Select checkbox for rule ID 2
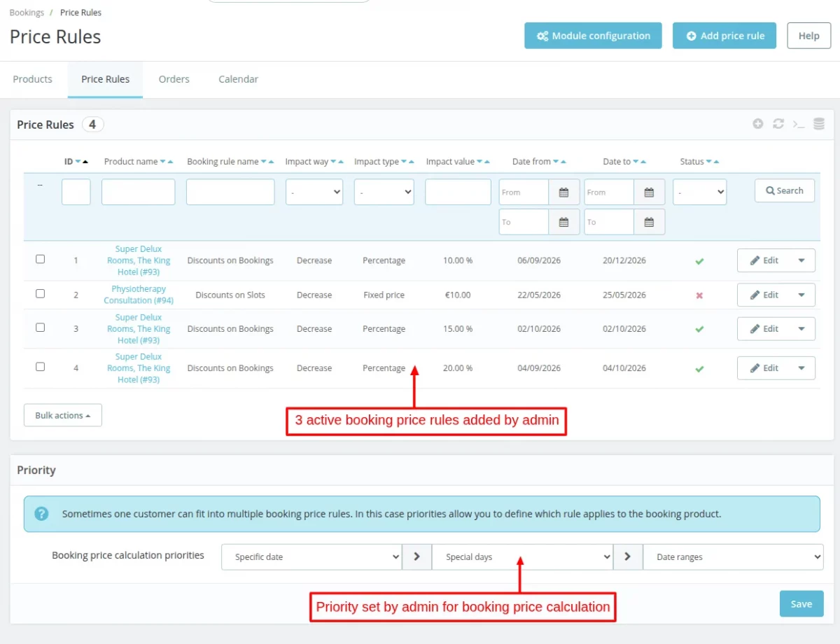This screenshot has width=840, height=644. (x=41, y=293)
